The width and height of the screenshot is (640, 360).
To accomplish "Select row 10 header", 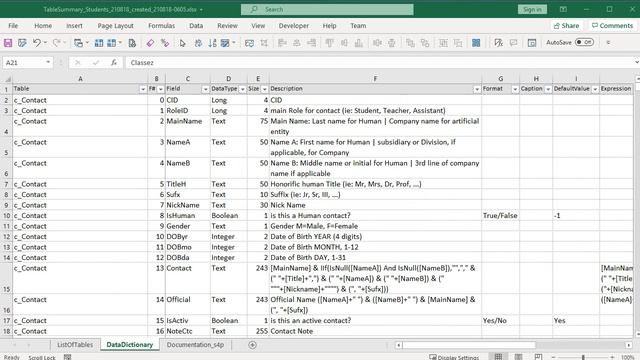I will coord(6,216).
